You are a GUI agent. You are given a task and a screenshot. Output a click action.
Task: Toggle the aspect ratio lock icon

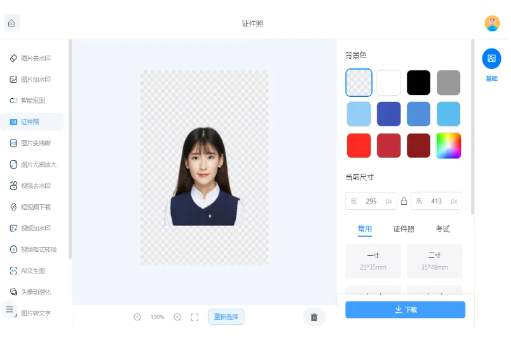click(404, 201)
